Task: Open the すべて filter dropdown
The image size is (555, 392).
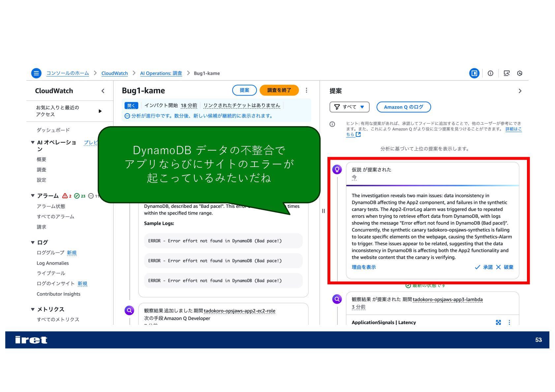Action: click(350, 107)
